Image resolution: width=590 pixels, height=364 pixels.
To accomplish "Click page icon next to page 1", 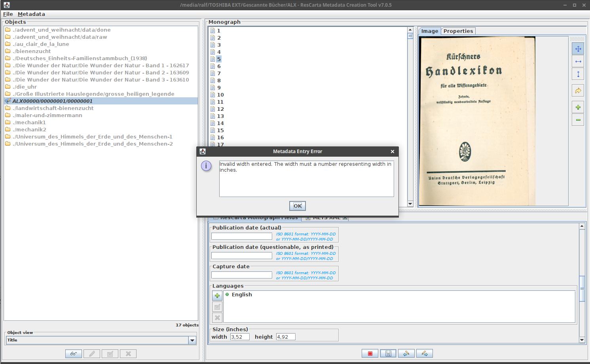I will [212, 30].
